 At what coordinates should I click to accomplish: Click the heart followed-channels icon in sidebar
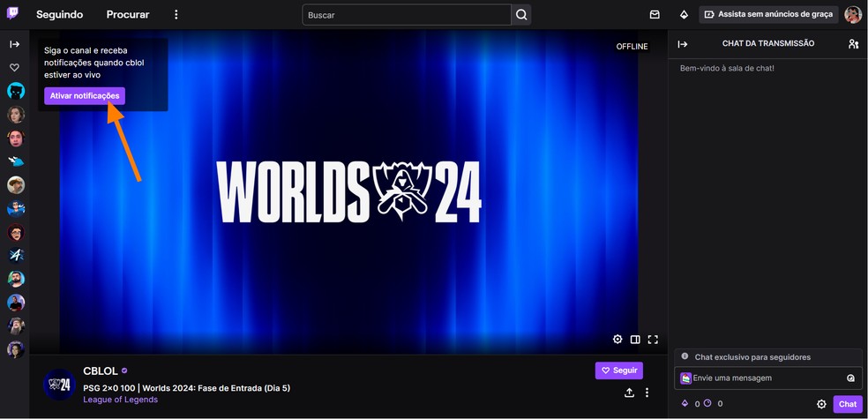tap(14, 68)
